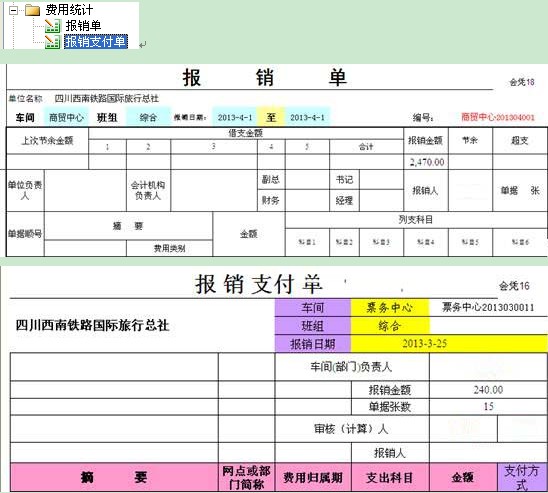Click the 费用统计 folder icon
The height and width of the screenshot is (493, 548).
point(33,10)
